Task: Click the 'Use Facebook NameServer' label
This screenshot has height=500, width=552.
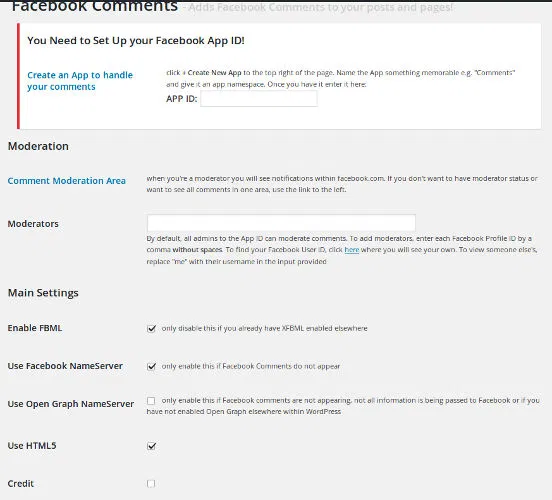Action: click(65, 366)
